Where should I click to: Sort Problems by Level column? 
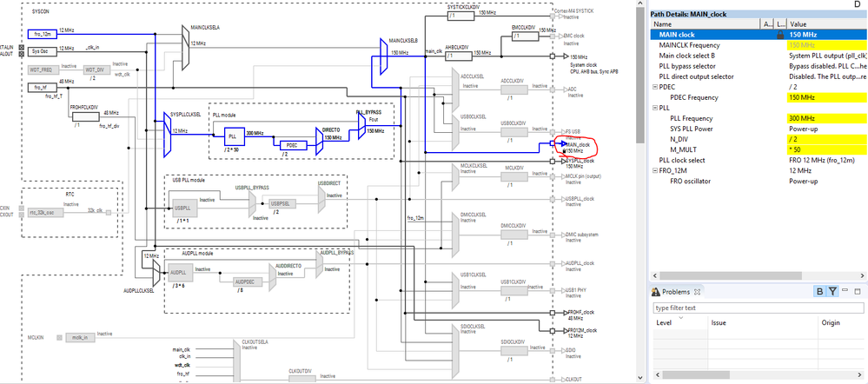680,322
